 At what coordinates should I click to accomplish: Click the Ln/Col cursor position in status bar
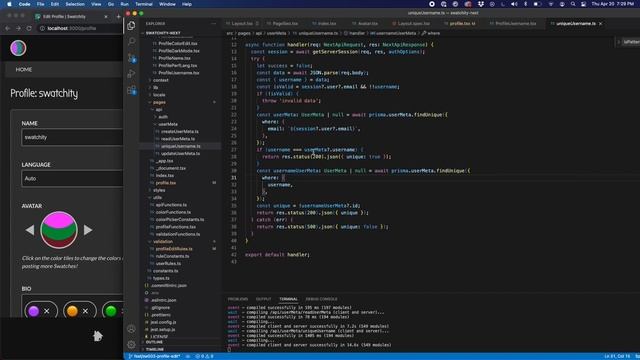tap(617, 356)
